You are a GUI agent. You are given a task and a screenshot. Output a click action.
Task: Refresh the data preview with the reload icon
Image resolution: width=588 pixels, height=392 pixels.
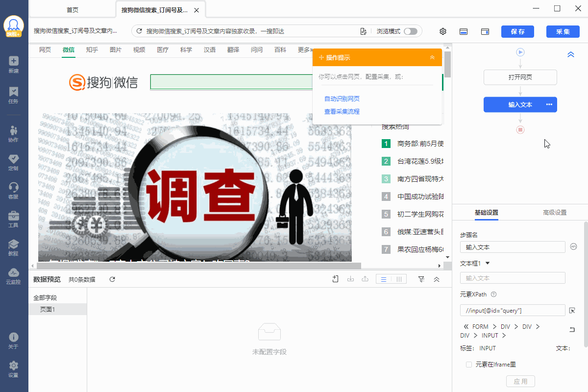coord(112,279)
